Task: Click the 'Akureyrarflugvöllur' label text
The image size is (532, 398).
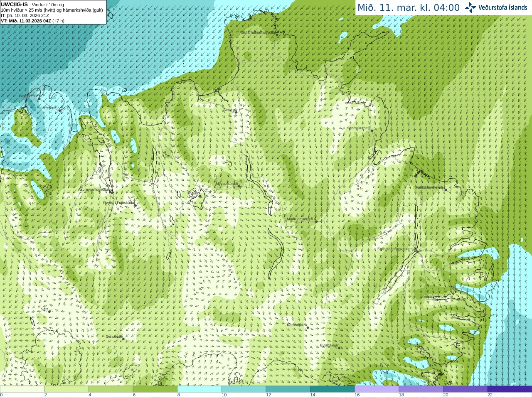Action: click(x=94, y=189)
